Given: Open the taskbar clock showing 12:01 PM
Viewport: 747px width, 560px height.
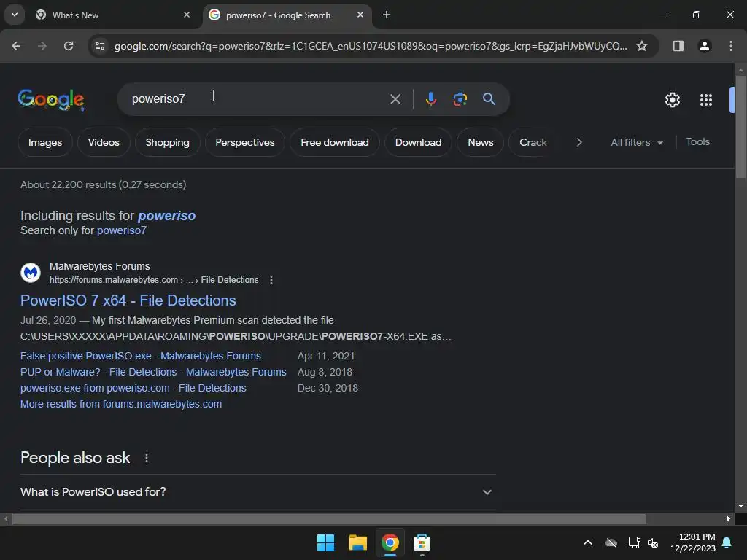Looking at the screenshot, I should pyautogui.click(x=693, y=542).
